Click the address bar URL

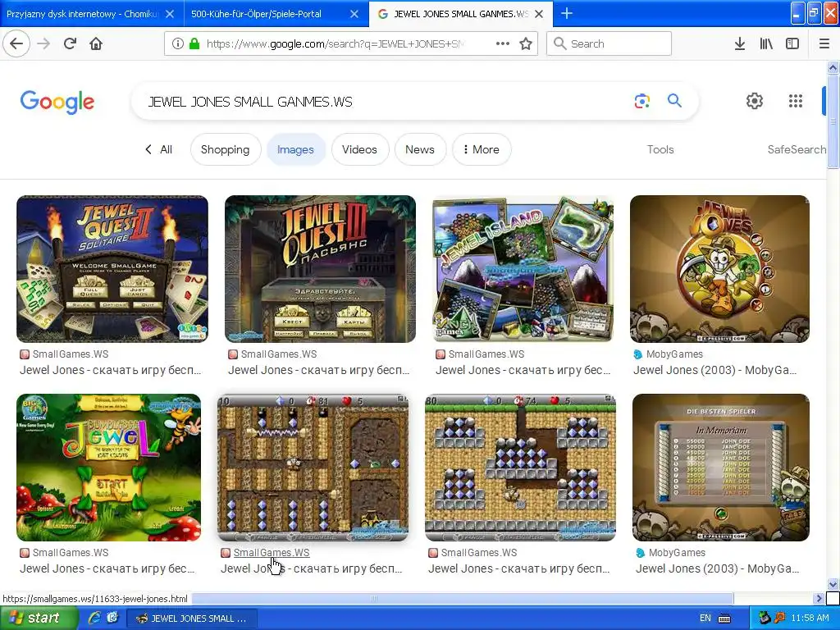coord(335,43)
